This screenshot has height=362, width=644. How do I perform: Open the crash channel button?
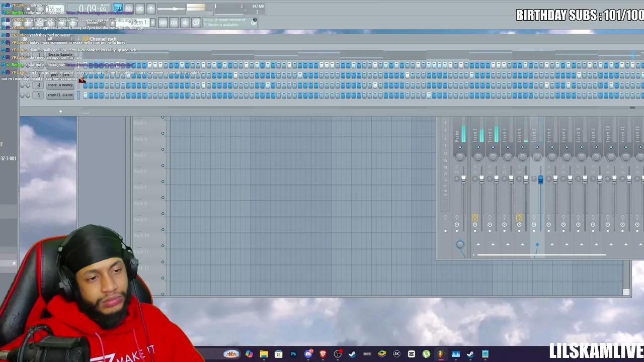pyautogui.click(x=60, y=95)
